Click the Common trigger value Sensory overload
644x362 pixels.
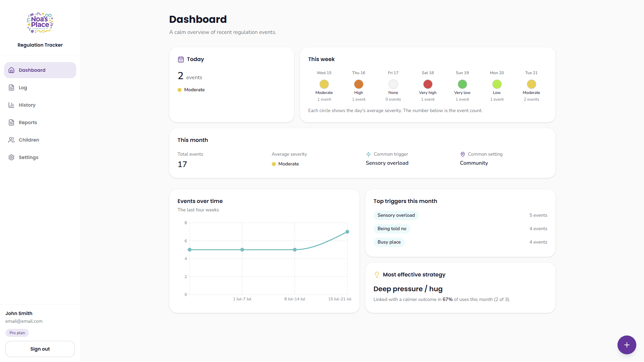[x=387, y=163]
